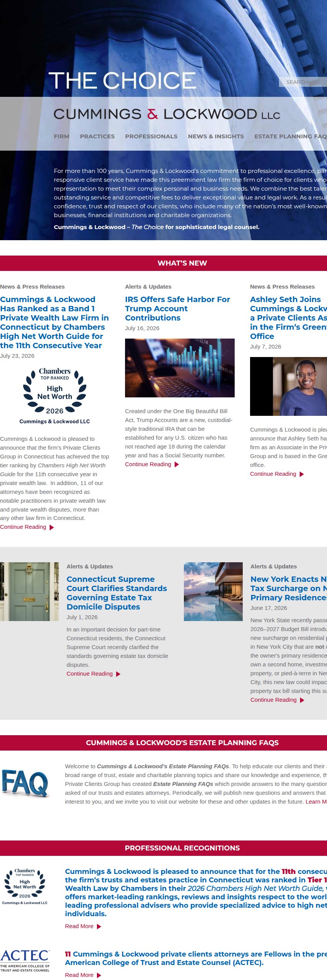Open Connecticut Supreme Court Domicile Disputes headline
The width and height of the screenshot is (327, 980).
pyautogui.click(x=117, y=593)
